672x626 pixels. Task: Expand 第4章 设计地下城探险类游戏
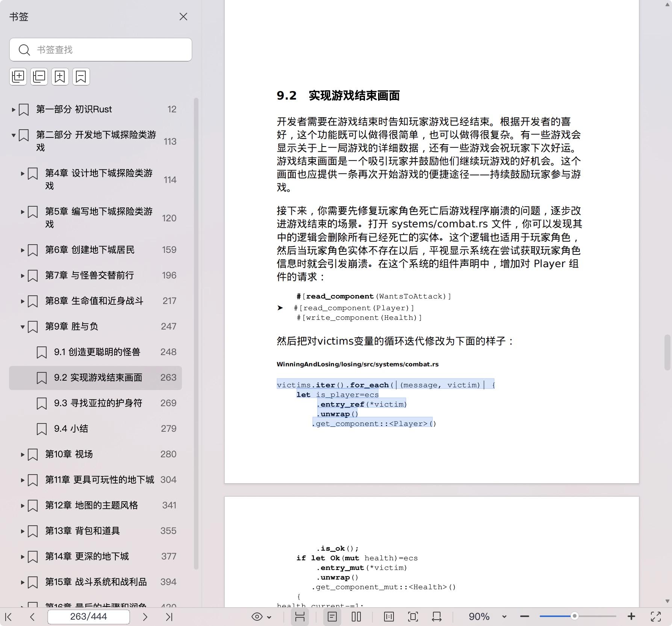click(x=23, y=174)
